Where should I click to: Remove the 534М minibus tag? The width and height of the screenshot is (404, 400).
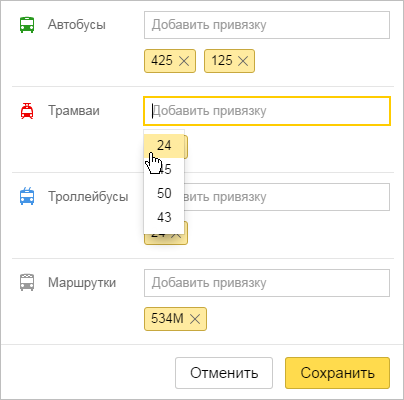click(195, 319)
